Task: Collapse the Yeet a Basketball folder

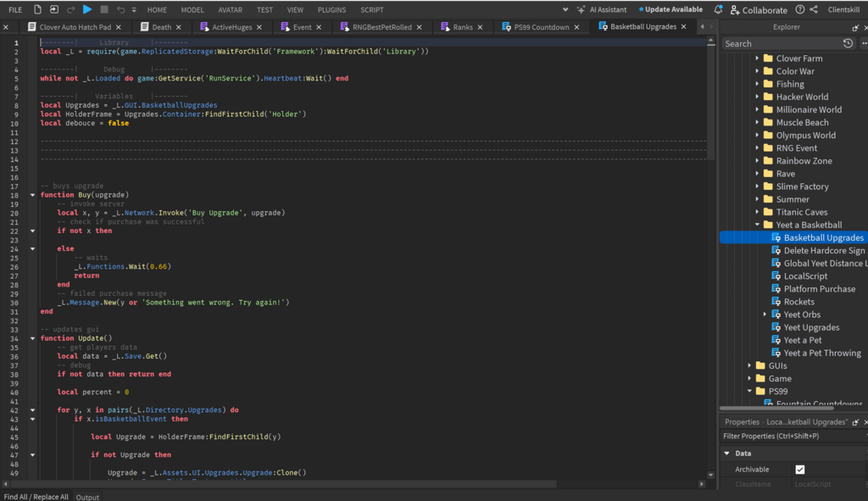Action: click(758, 225)
